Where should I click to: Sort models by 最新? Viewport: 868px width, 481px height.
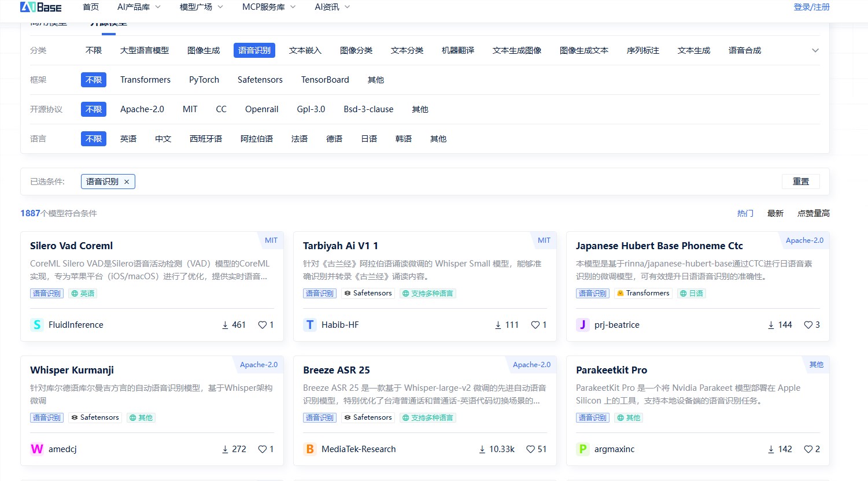[x=775, y=213]
